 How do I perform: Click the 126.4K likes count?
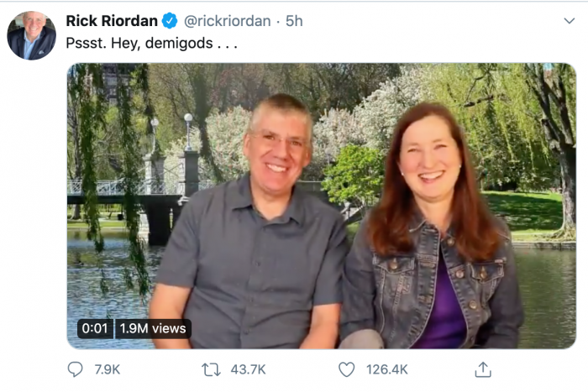[x=387, y=369]
